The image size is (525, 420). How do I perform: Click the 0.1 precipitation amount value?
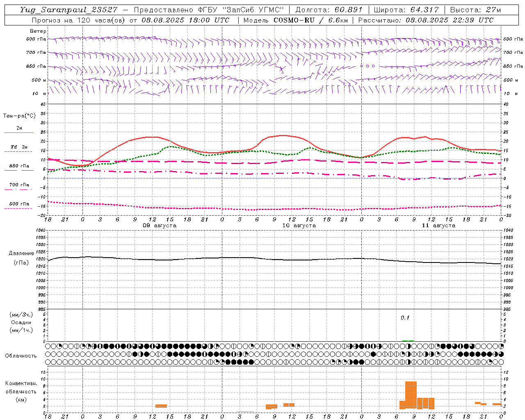[405, 318]
